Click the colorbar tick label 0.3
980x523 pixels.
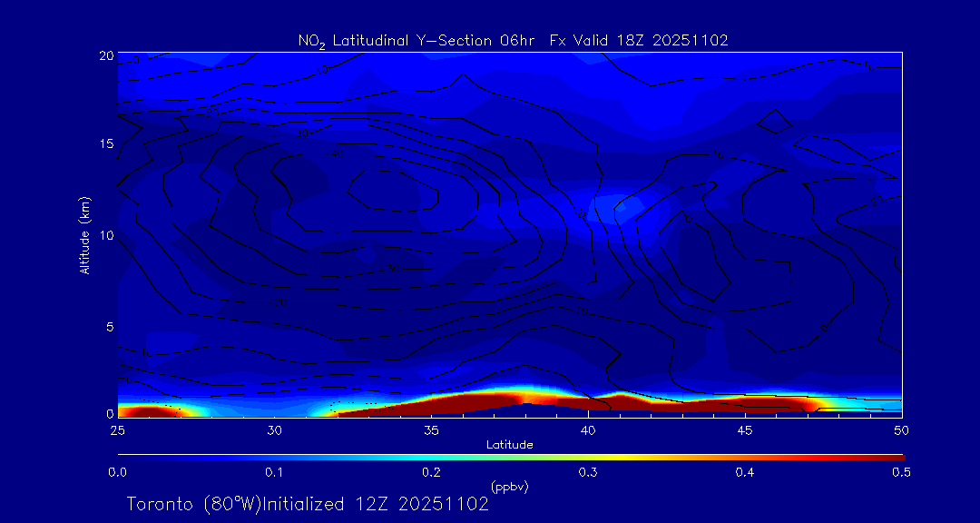coord(587,473)
